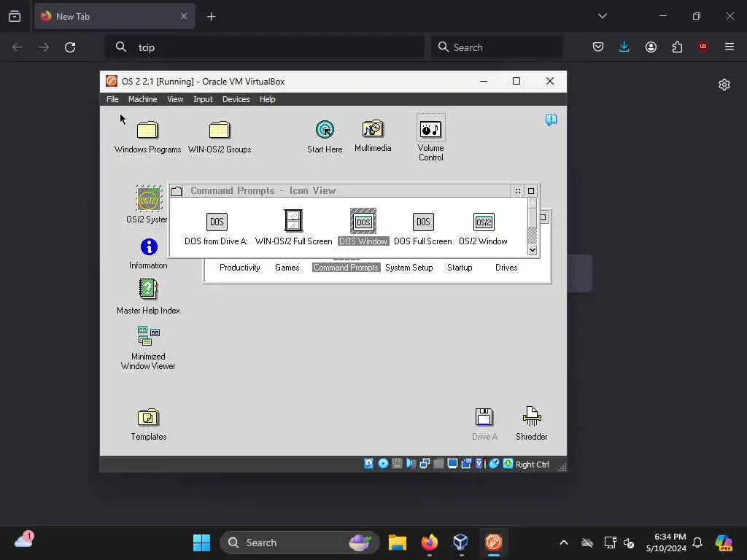Open the Help menu
Image resolution: width=747 pixels, height=560 pixels.
tap(267, 99)
